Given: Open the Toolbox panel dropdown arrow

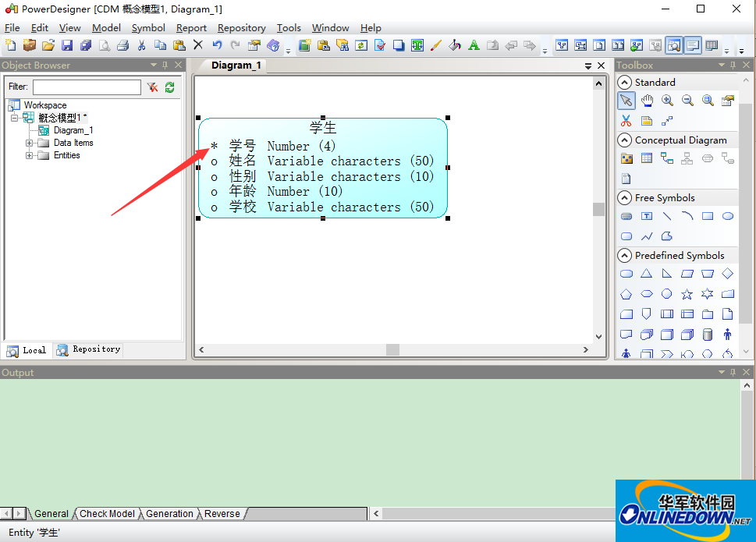Looking at the screenshot, I should 722,65.
